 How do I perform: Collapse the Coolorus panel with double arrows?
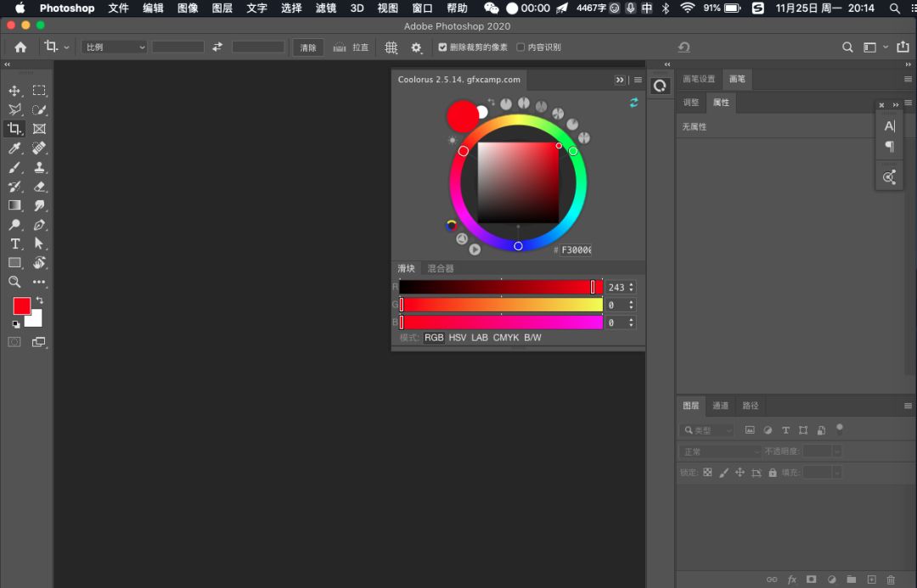coord(620,80)
